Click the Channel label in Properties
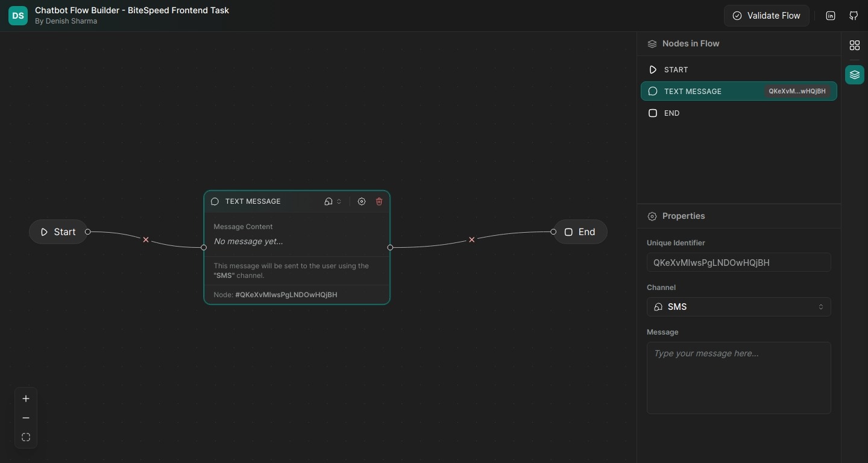Image resolution: width=868 pixels, height=463 pixels. [661, 288]
